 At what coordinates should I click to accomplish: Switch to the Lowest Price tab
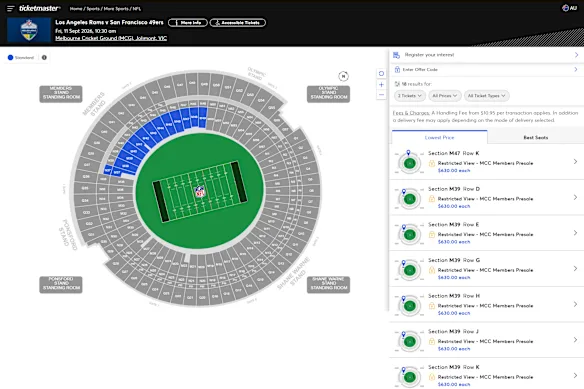(x=439, y=137)
